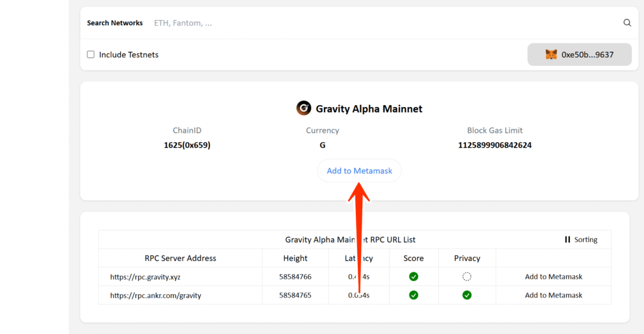Viewport: 644px width, 334px height.
Task: Click dotted Privacy circle for rpc.gravity.xyz
Action: pyautogui.click(x=467, y=277)
